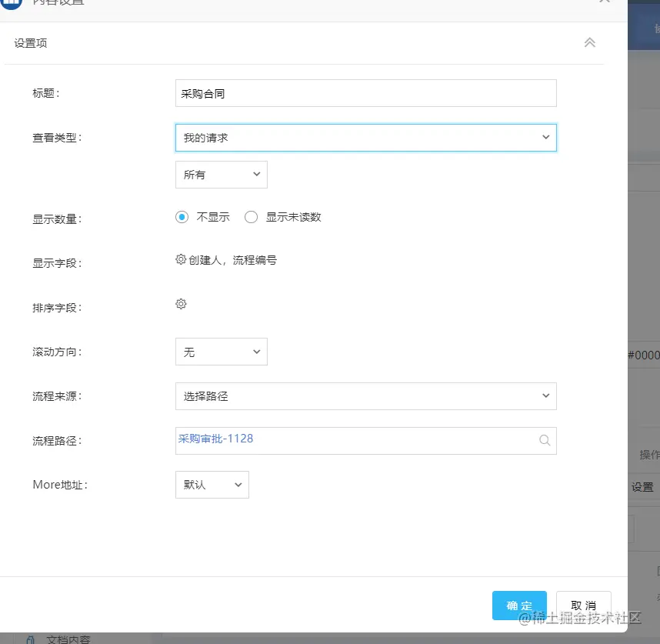660x644 pixels.
Task: Open the 滚动方向 dropdown showing 无
Action: click(x=222, y=352)
